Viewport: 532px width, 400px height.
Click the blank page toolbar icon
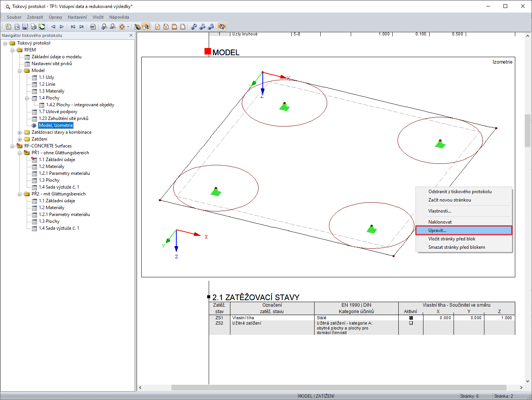tap(183, 27)
